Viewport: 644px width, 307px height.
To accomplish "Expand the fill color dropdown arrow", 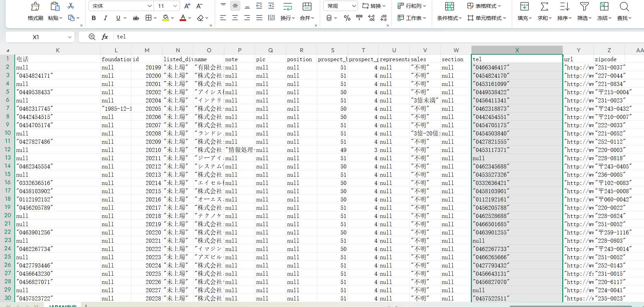I will 172,18.
